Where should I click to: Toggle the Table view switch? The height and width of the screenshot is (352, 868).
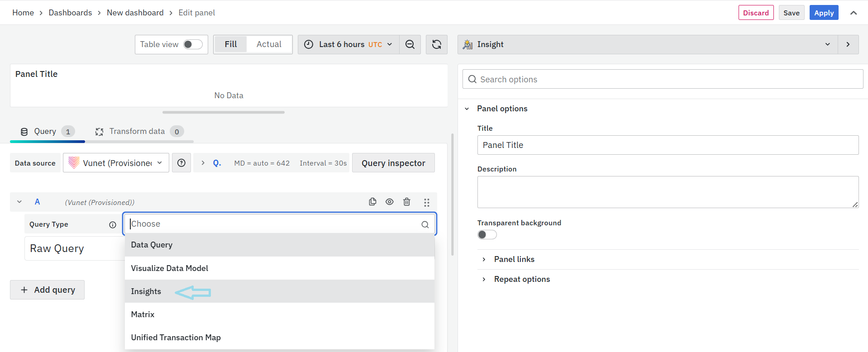[193, 44]
